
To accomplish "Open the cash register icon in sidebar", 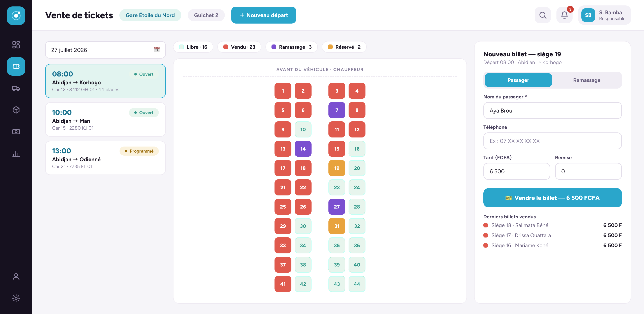I will click(x=16, y=132).
